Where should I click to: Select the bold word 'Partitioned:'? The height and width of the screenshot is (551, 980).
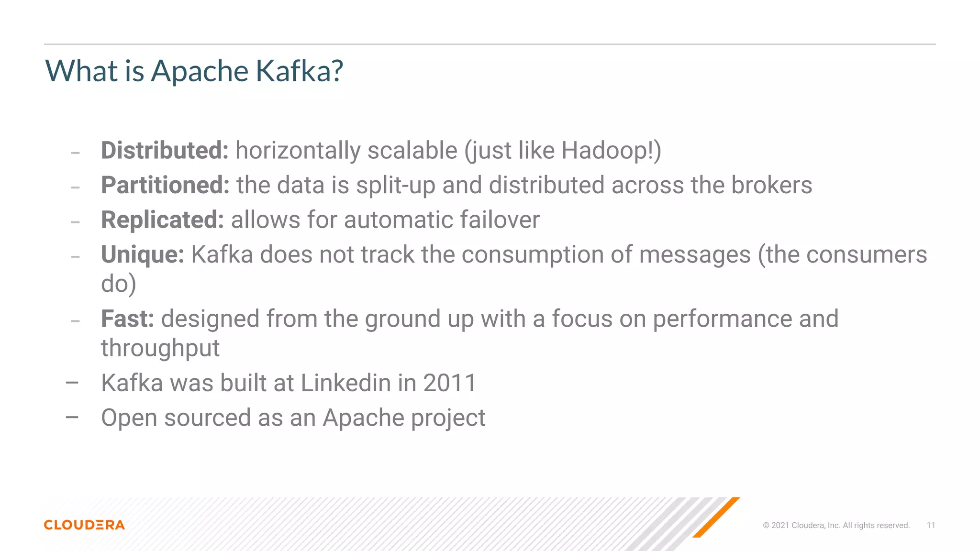point(165,185)
